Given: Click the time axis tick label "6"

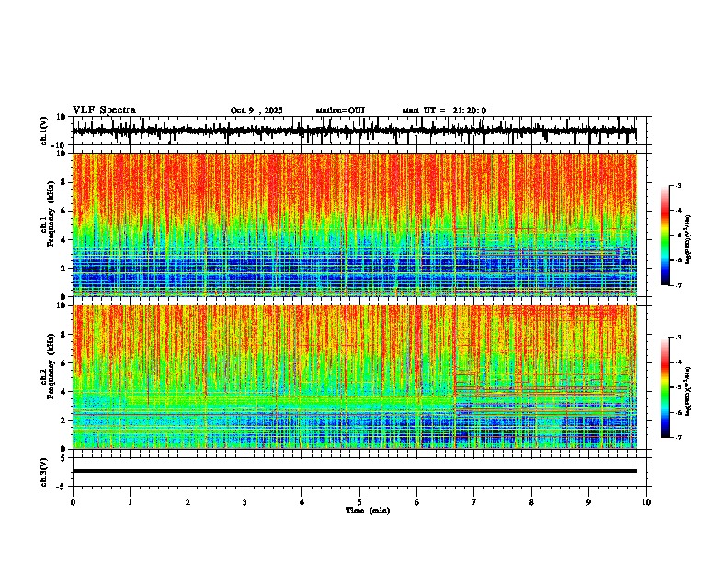Looking at the screenshot, I should [417, 502].
